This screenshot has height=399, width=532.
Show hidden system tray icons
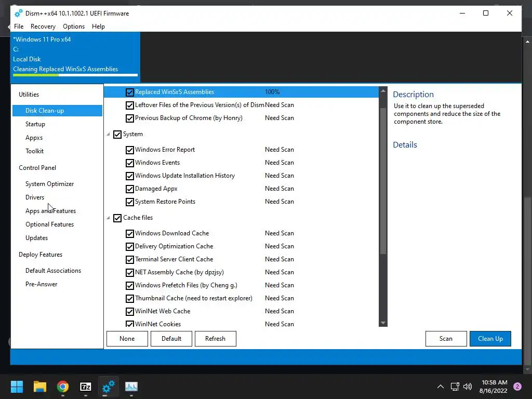[441, 387]
